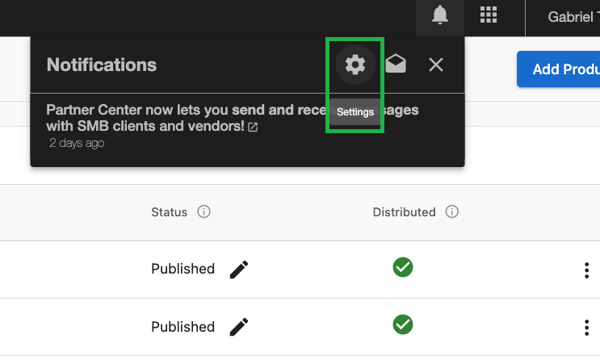Image resolution: width=600 pixels, height=364 pixels.
Task: Open the more options menu for the second row
Action: [586, 328]
